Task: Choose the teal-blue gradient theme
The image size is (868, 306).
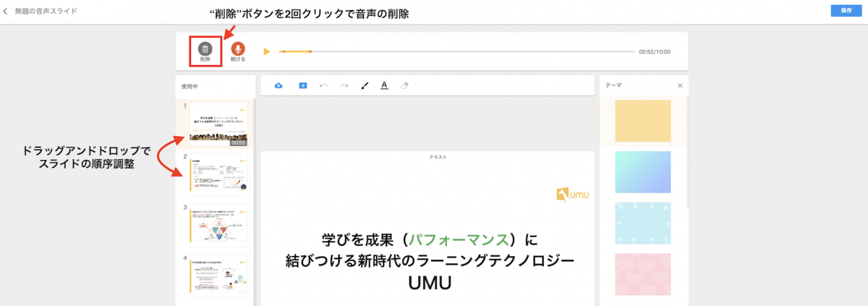Action: [642, 171]
